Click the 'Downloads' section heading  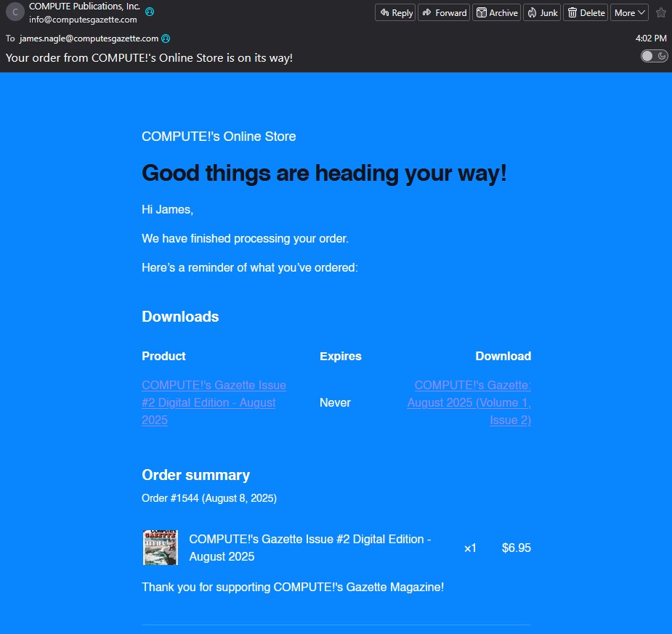(180, 317)
